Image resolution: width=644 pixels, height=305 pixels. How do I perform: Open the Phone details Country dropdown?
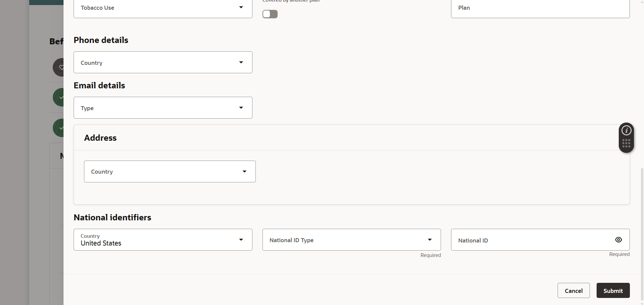point(163,62)
